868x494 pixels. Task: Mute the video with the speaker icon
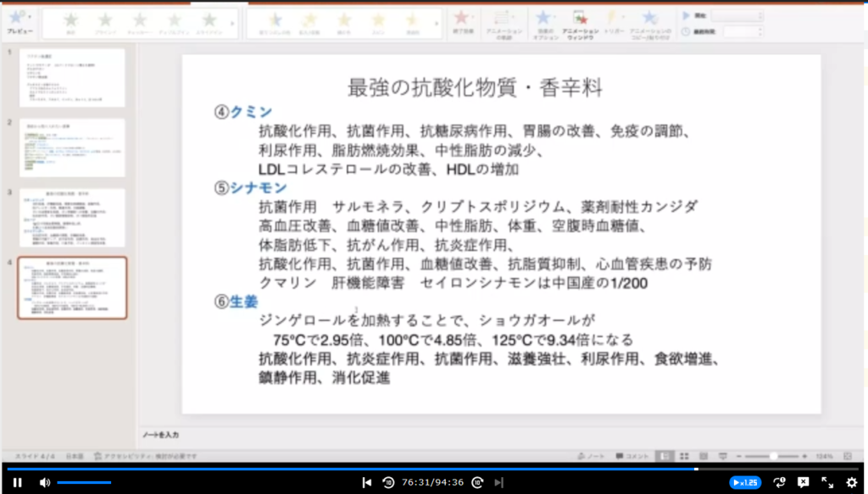click(44, 482)
